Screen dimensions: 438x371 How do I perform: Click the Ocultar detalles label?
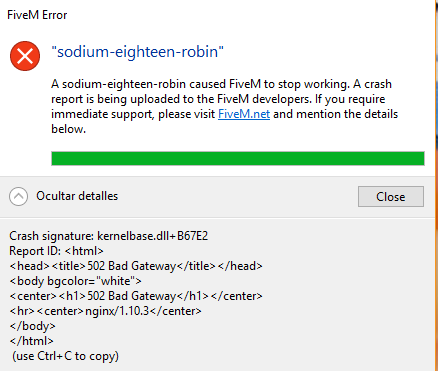[77, 196]
